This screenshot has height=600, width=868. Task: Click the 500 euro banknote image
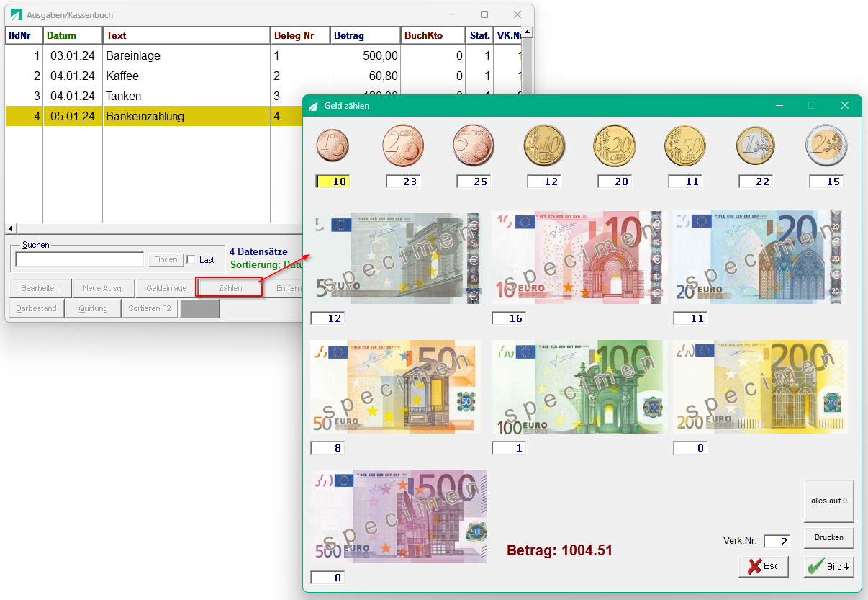coord(398,516)
